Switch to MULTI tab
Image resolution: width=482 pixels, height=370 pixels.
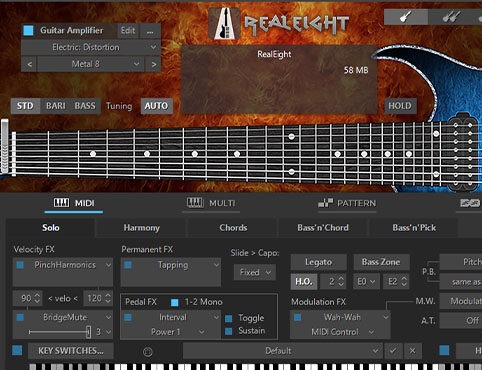(211, 203)
